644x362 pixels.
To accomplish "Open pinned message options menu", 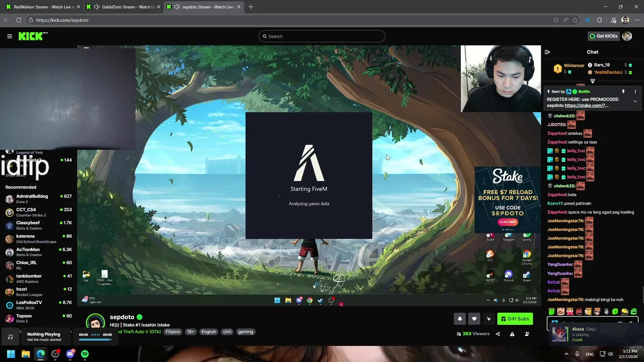I will [x=635, y=92].
